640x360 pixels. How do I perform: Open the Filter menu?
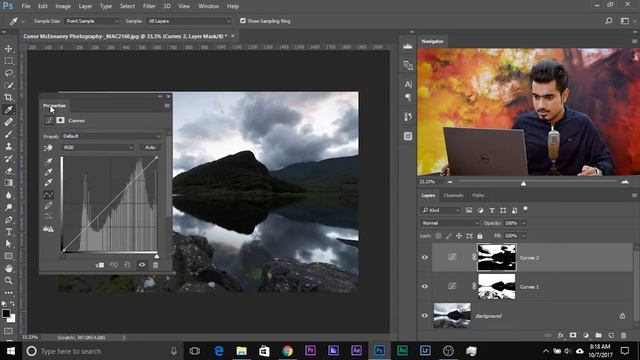149,6
